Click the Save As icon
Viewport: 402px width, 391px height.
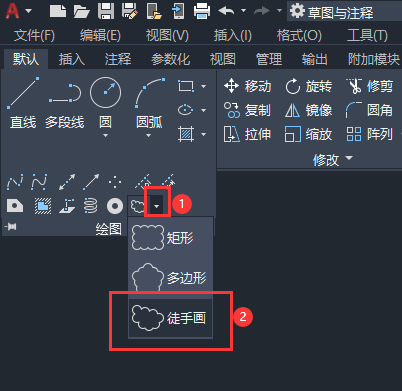(130, 11)
